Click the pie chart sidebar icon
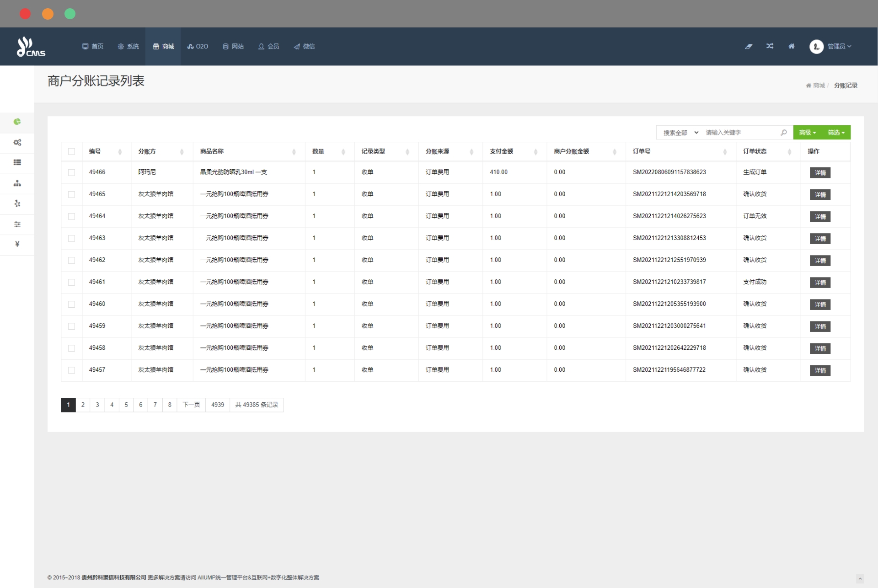The width and height of the screenshot is (878, 588). pyautogui.click(x=17, y=122)
